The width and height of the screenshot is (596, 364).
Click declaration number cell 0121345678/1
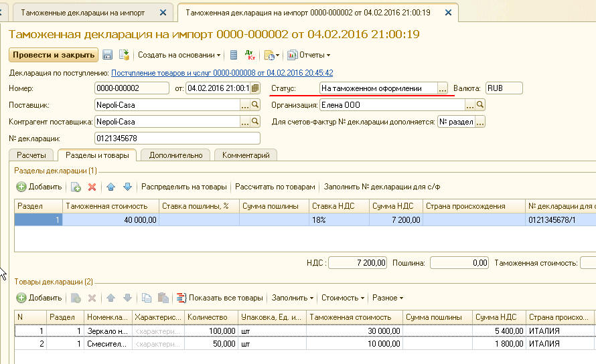click(x=561, y=220)
